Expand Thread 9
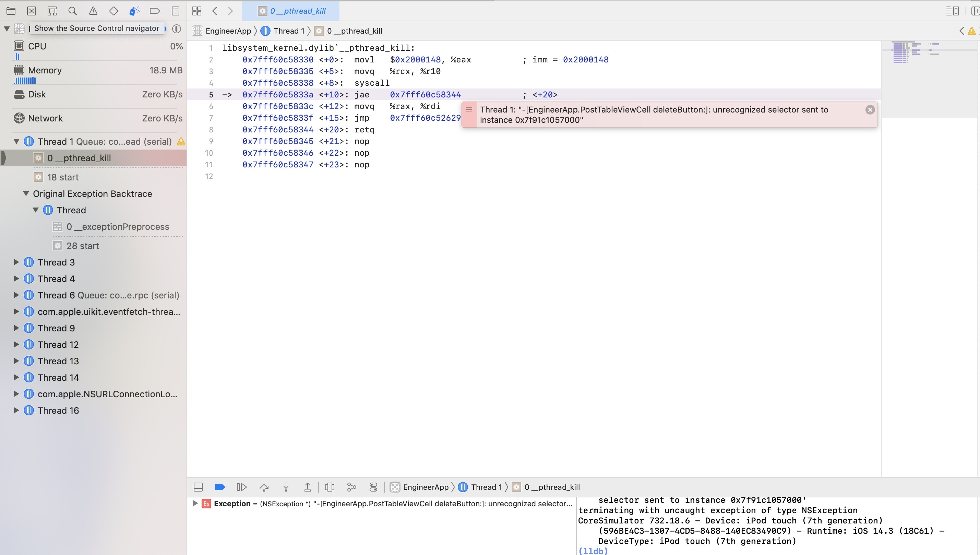This screenshot has width=980, height=555. pos(16,328)
